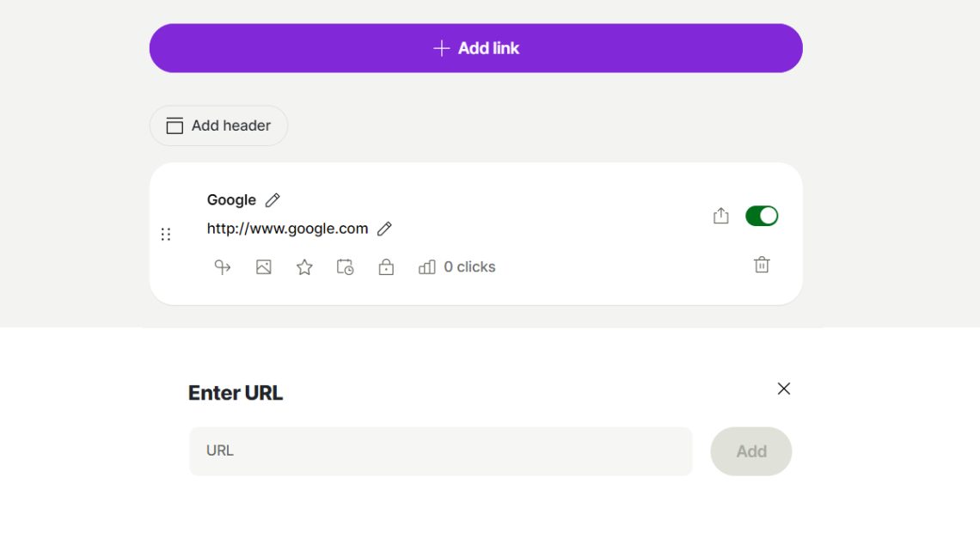Image resolution: width=980 pixels, height=551 pixels.
Task: Close the Enter URL panel
Action: point(783,389)
